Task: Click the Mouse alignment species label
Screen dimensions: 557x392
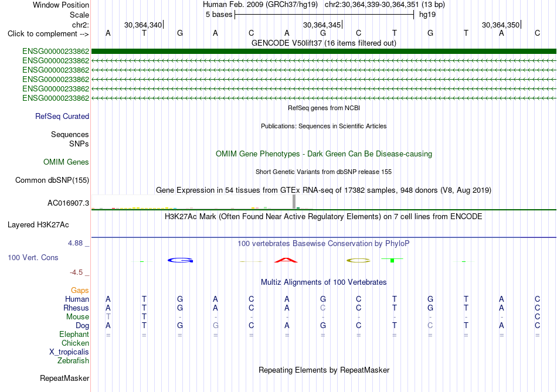Action: tap(78, 317)
